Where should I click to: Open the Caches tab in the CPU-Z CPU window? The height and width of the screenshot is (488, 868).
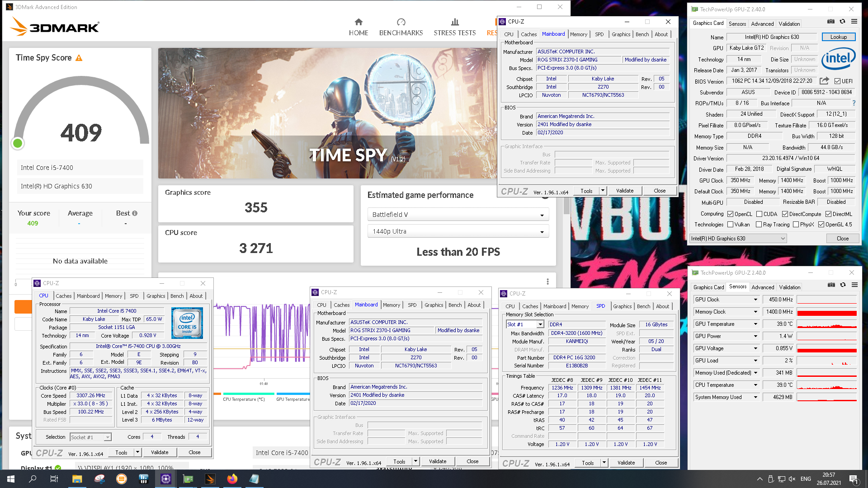[63, 296]
